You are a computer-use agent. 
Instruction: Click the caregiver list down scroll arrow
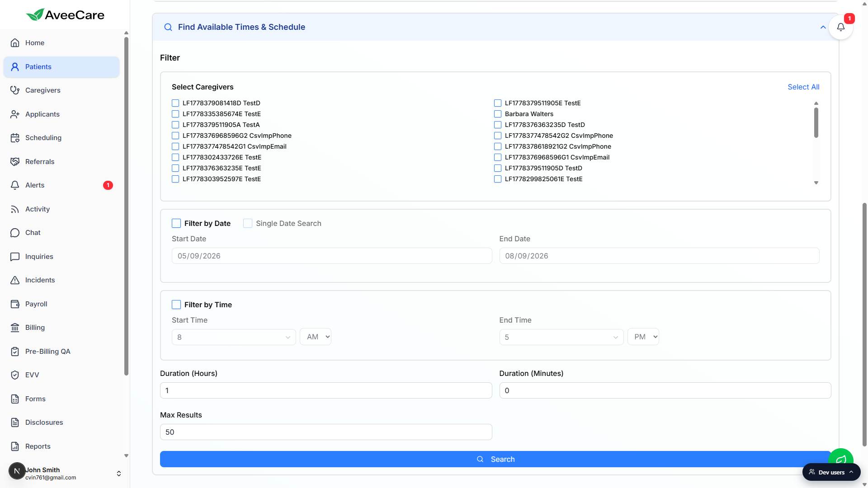[x=816, y=183]
